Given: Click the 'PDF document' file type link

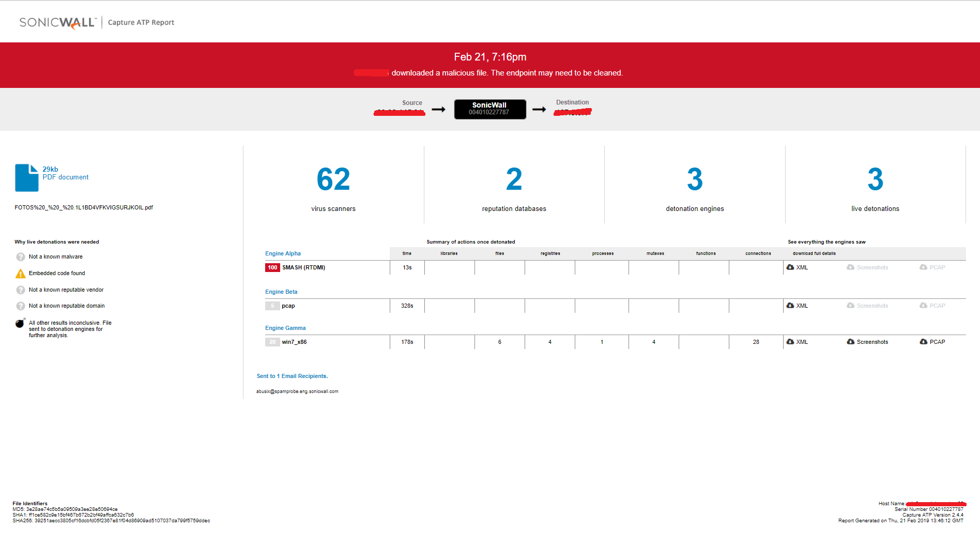Looking at the screenshot, I should 66,177.
